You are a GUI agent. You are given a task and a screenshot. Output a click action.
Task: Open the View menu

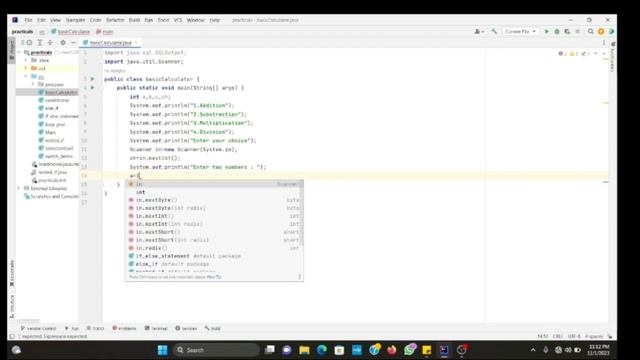[x=55, y=20]
